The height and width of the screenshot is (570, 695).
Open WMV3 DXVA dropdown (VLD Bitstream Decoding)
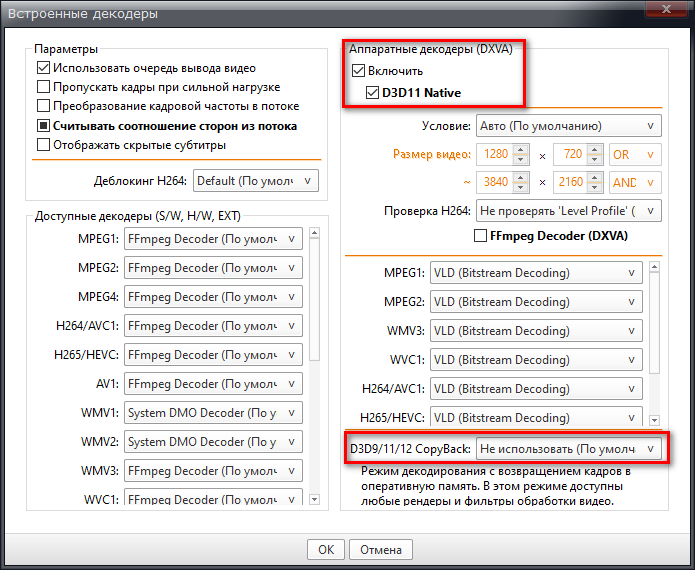(536, 331)
